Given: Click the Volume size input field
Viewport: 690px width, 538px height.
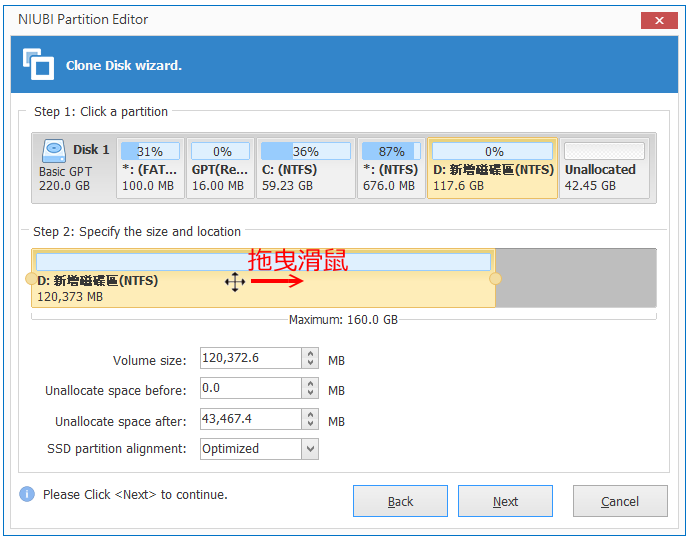Looking at the screenshot, I should pyautogui.click(x=251, y=358).
